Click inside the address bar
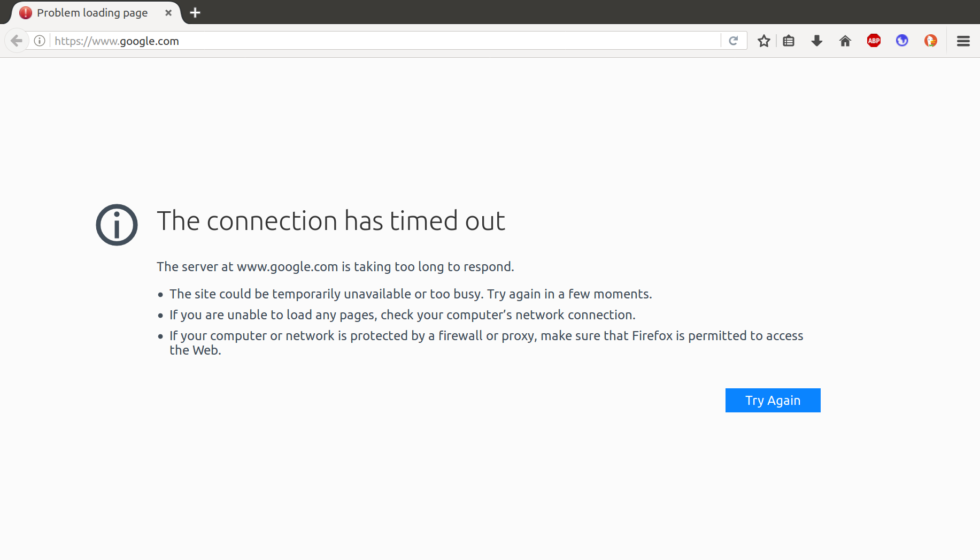 coord(374,41)
